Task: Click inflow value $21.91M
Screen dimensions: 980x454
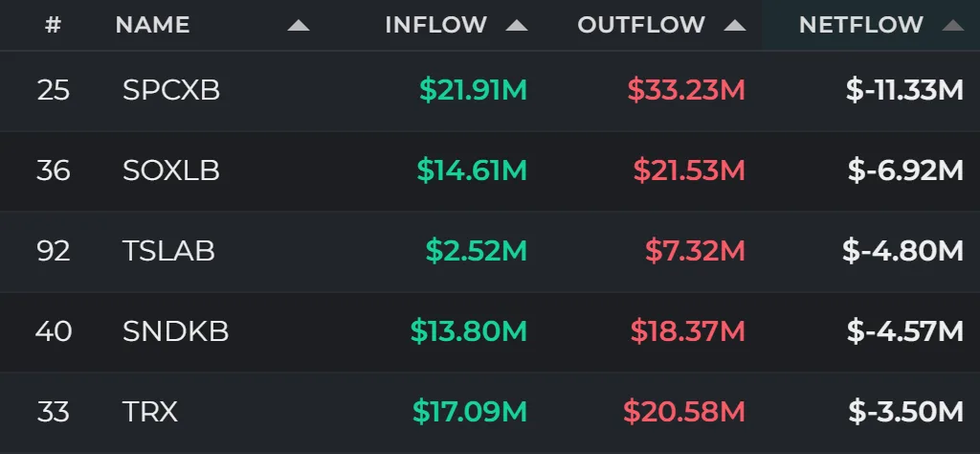Action: click(x=473, y=91)
